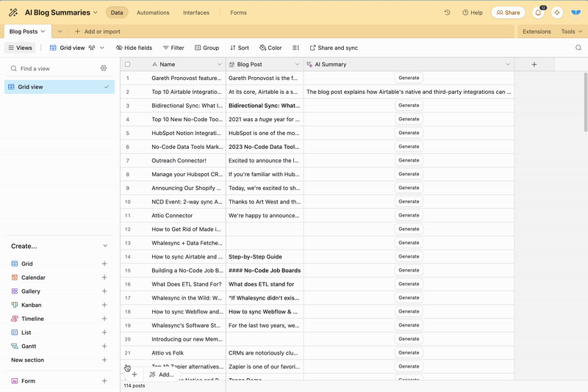Open view settings gear icon
Image resolution: width=588 pixels, height=392 pixels.
tap(104, 68)
